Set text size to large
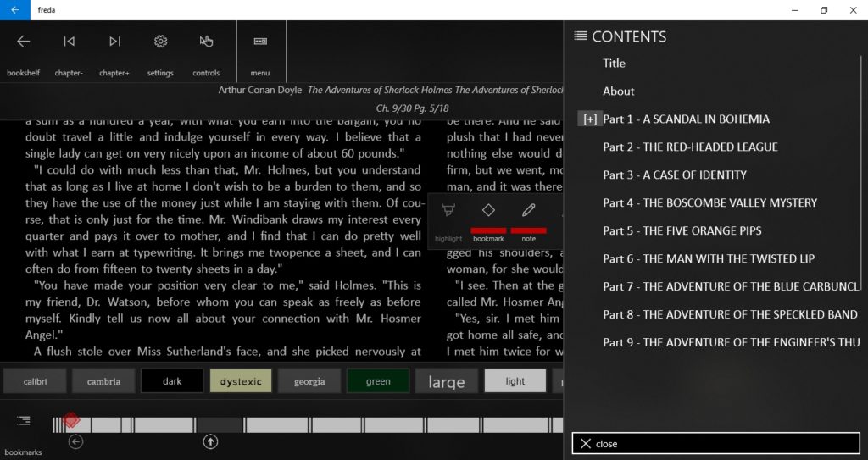868x460 pixels. pyautogui.click(x=447, y=381)
